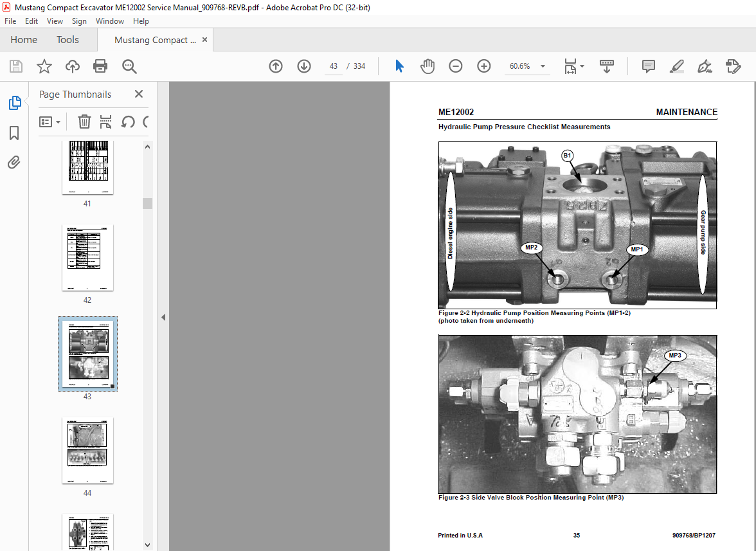
Task: Switch to the Home tab
Action: click(x=24, y=39)
